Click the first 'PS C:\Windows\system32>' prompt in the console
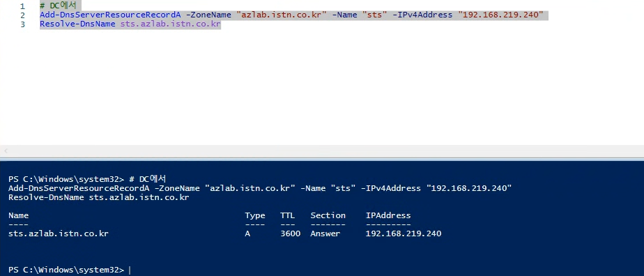 pyautogui.click(x=66, y=179)
